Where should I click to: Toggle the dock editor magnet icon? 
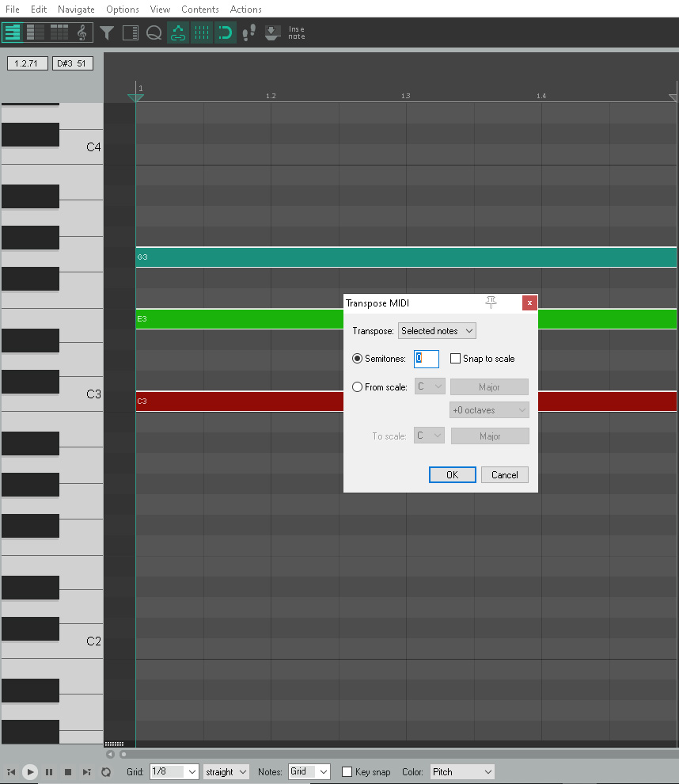click(x=224, y=32)
